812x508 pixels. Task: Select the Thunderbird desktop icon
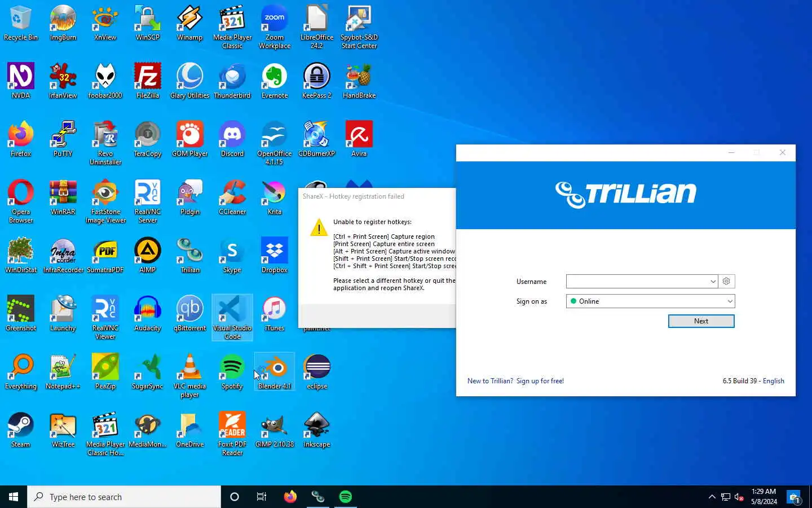232,81
